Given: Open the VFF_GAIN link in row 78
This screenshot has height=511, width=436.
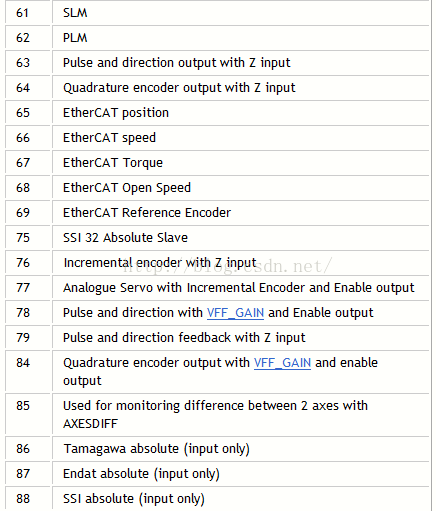Looking at the screenshot, I should [235, 313].
